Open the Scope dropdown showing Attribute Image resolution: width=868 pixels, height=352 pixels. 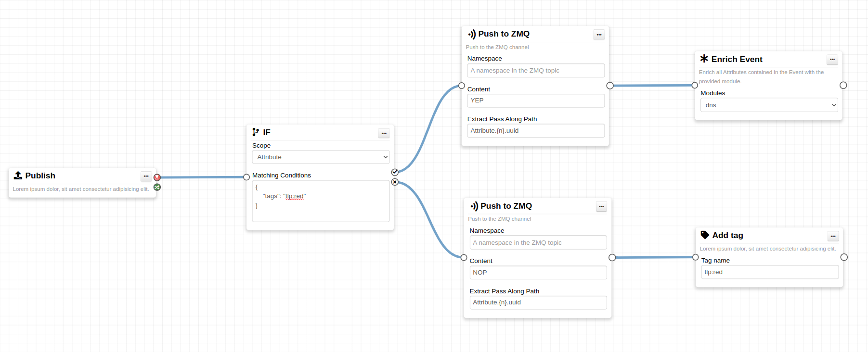pyautogui.click(x=321, y=157)
